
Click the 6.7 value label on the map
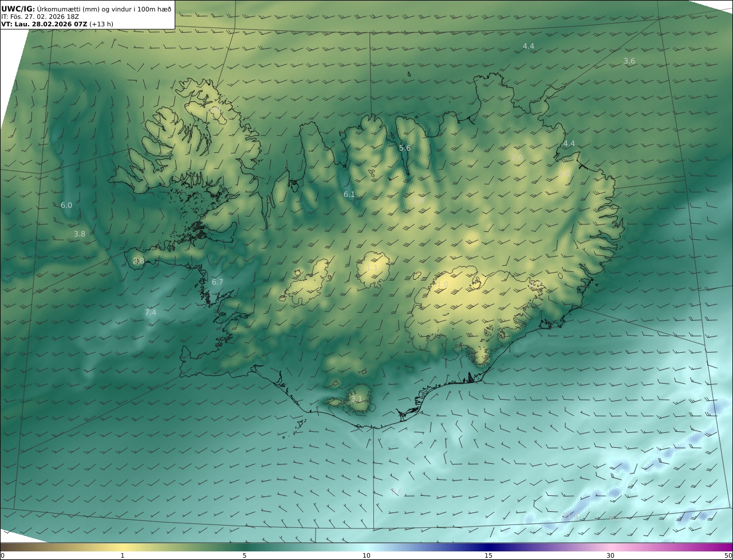pos(217,282)
